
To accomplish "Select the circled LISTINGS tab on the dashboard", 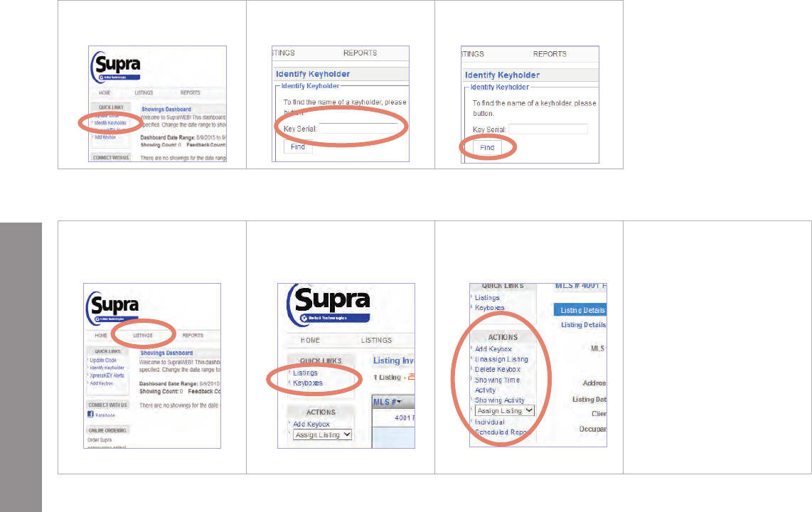I will (x=142, y=336).
